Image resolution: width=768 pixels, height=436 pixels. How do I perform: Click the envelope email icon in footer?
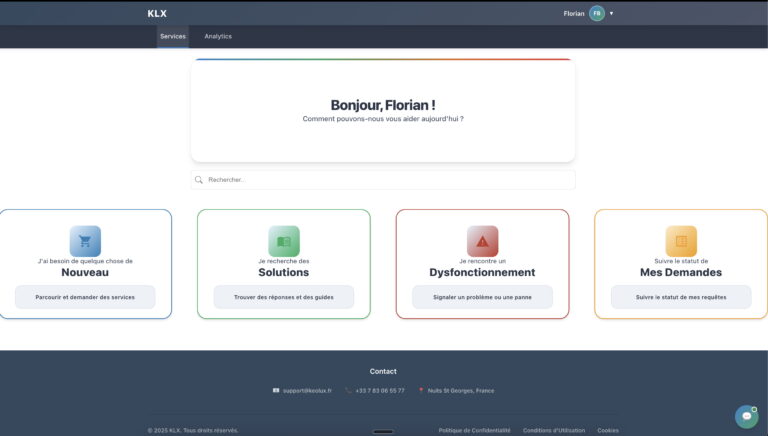coord(276,390)
